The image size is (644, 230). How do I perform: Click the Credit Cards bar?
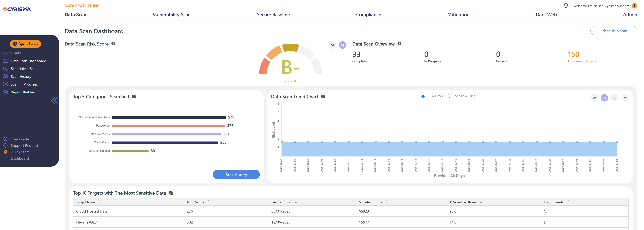coord(165,143)
